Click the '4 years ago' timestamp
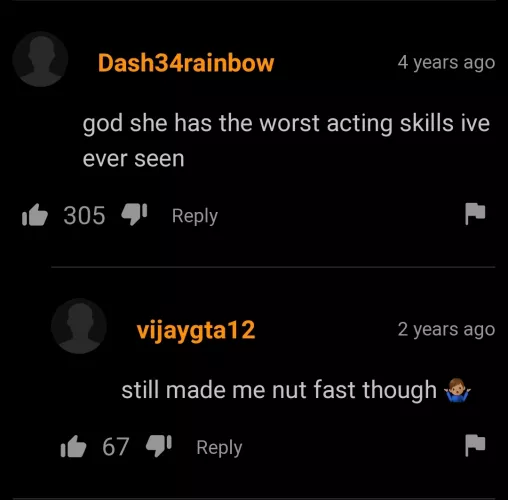Image resolution: width=508 pixels, height=500 pixels. coord(446,63)
